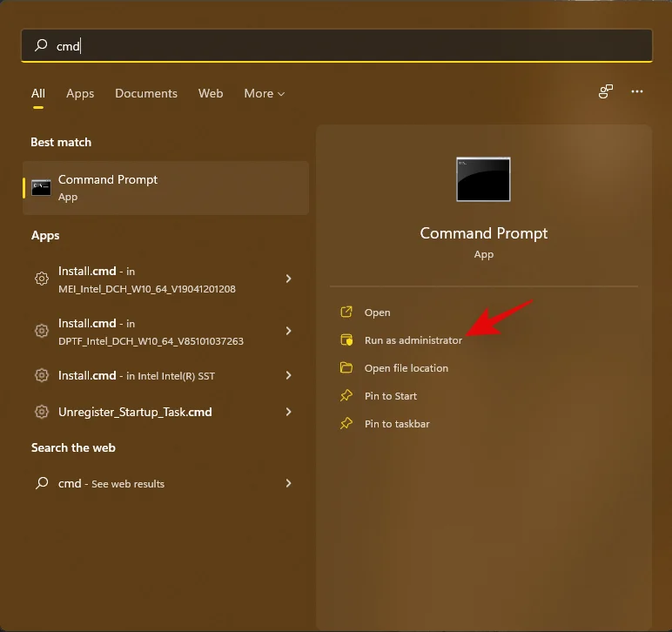672x632 pixels.
Task: Click the Pin to Start pin icon
Action: pos(346,396)
